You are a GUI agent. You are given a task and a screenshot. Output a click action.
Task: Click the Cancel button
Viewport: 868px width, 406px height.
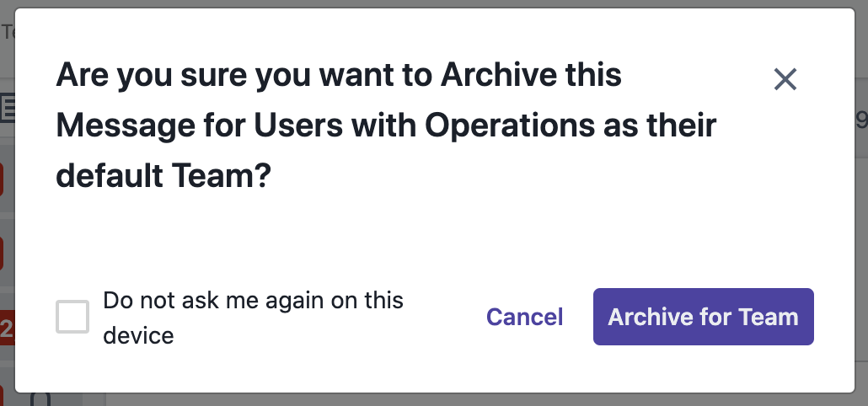pyautogui.click(x=524, y=317)
